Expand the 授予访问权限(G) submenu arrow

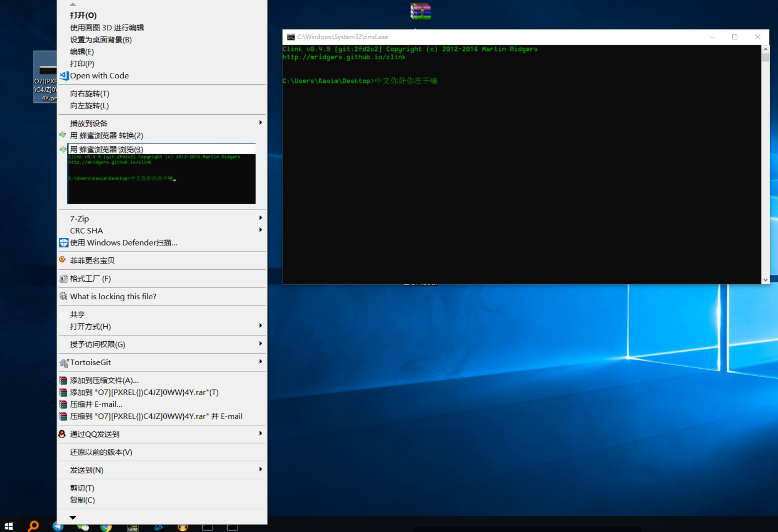261,343
